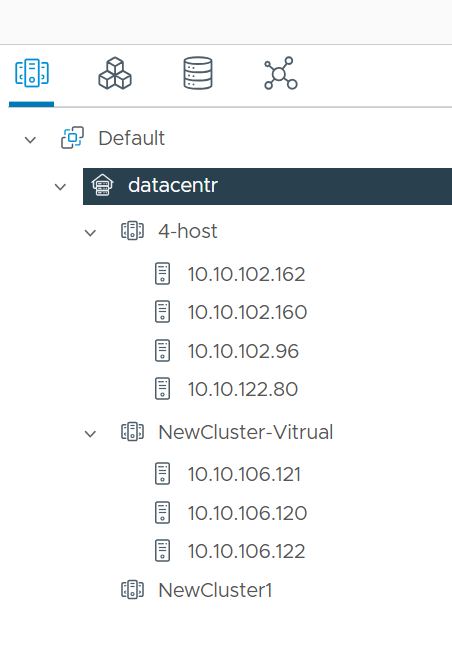
Task: Switch to the Networking view tab
Action: tap(281, 73)
